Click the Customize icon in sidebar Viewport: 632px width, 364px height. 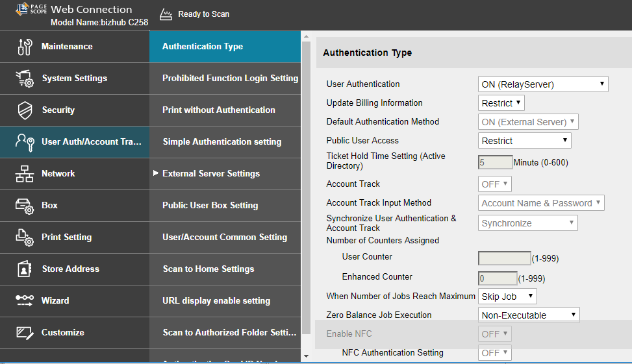coord(25,333)
